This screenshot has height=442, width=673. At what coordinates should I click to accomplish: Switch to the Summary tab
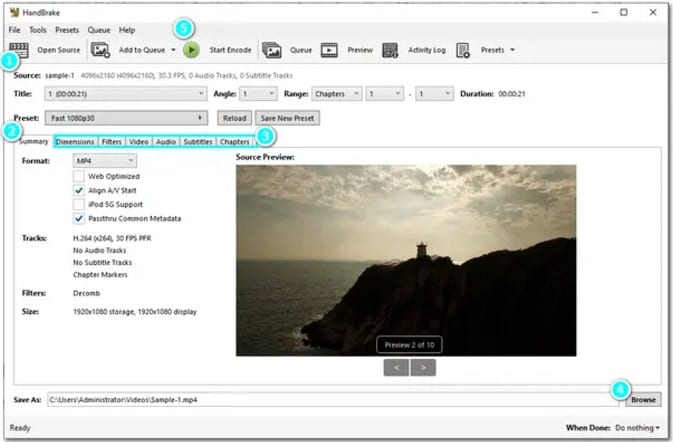click(x=33, y=141)
